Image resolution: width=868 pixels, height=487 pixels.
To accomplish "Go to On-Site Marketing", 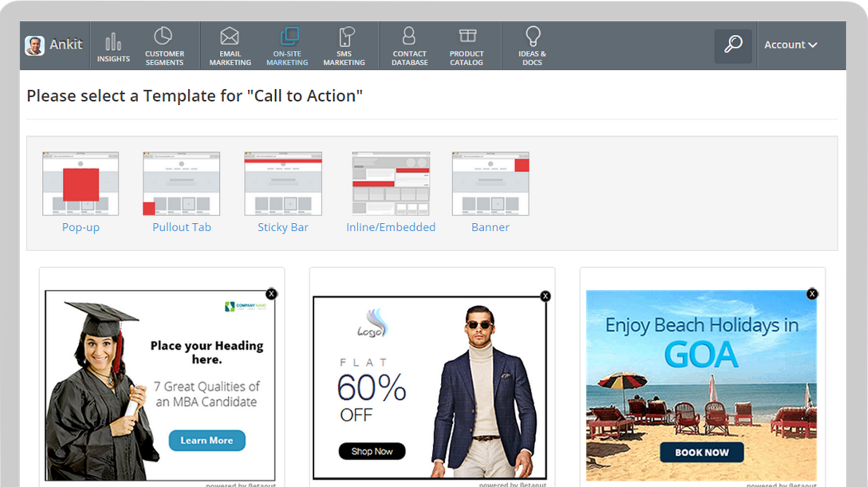I will 288,45.
